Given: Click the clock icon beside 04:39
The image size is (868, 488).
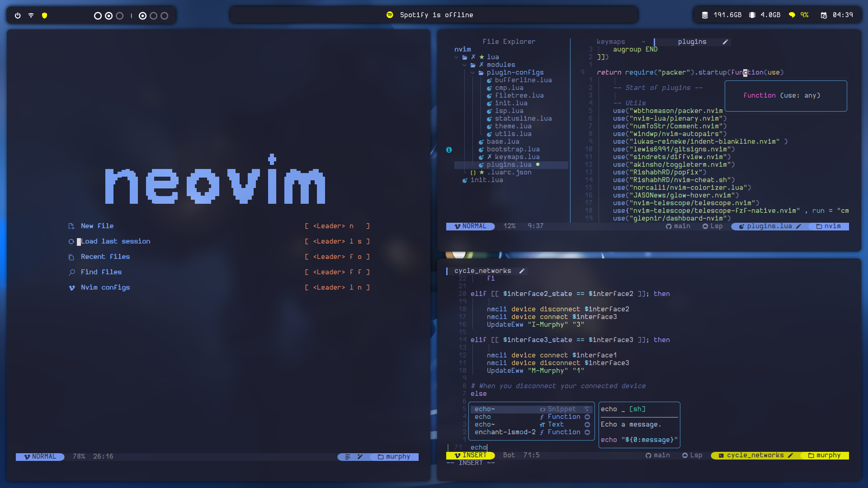Looking at the screenshot, I should point(824,15).
